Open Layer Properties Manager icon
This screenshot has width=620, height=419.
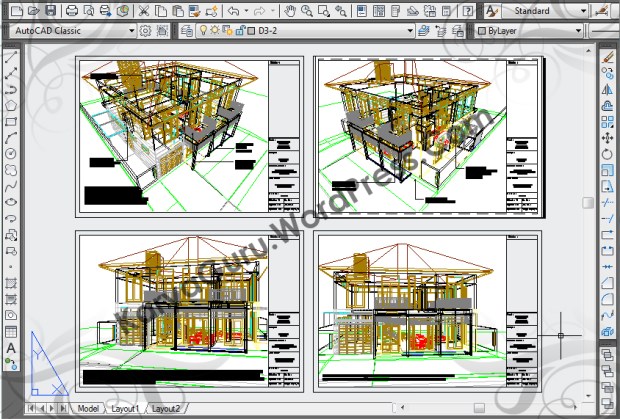tap(188, 30)
